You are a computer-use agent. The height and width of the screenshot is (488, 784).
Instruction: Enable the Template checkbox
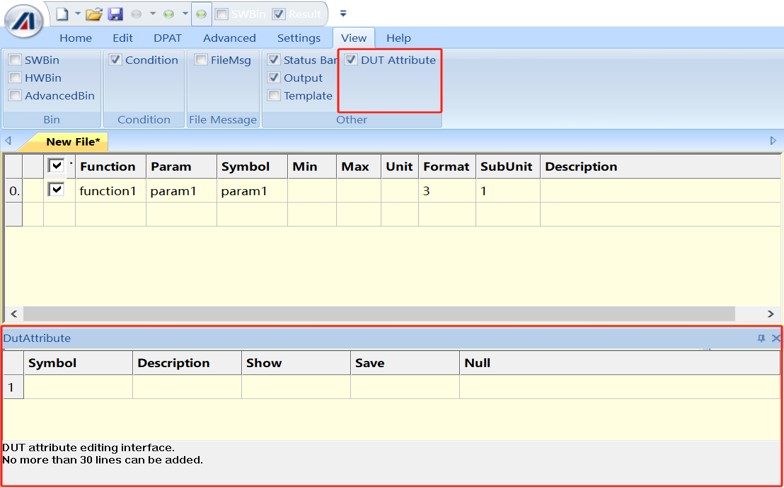274,96
